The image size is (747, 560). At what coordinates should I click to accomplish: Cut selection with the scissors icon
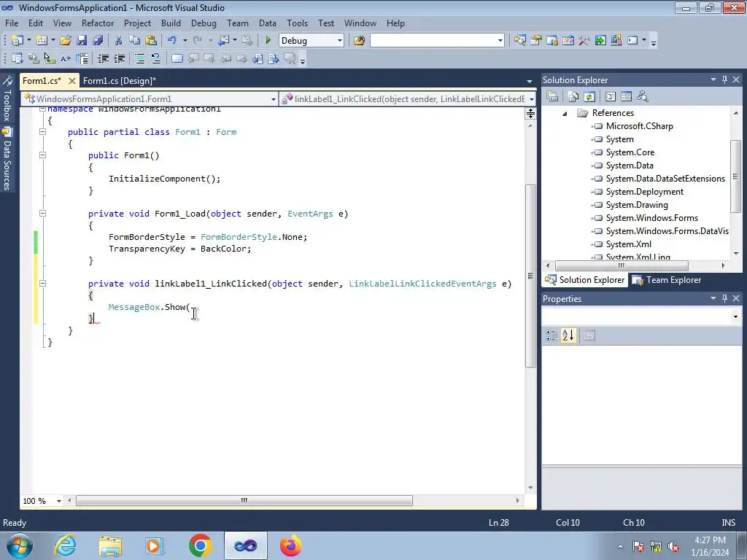coord(119,41)
